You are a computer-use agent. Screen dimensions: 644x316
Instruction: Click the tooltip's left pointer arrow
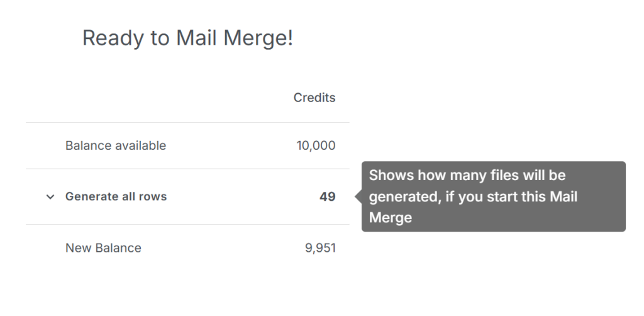tap(358, 196)
